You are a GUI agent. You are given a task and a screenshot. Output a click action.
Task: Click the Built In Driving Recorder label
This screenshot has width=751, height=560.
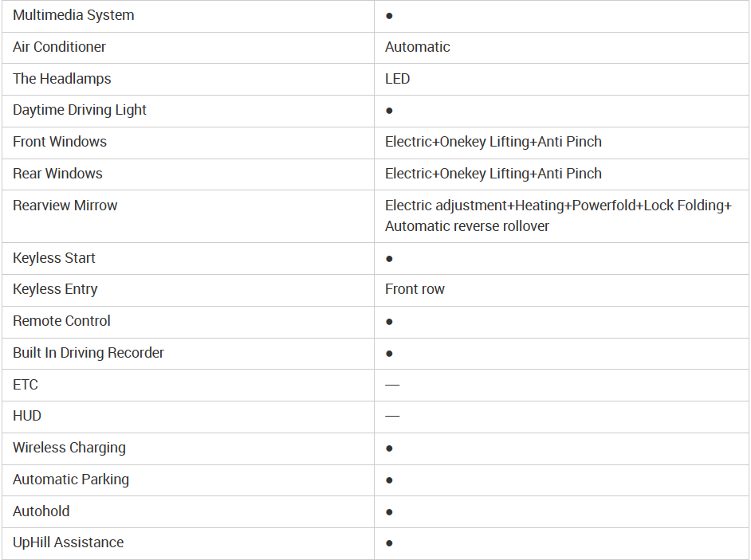(x=88, y=353)
